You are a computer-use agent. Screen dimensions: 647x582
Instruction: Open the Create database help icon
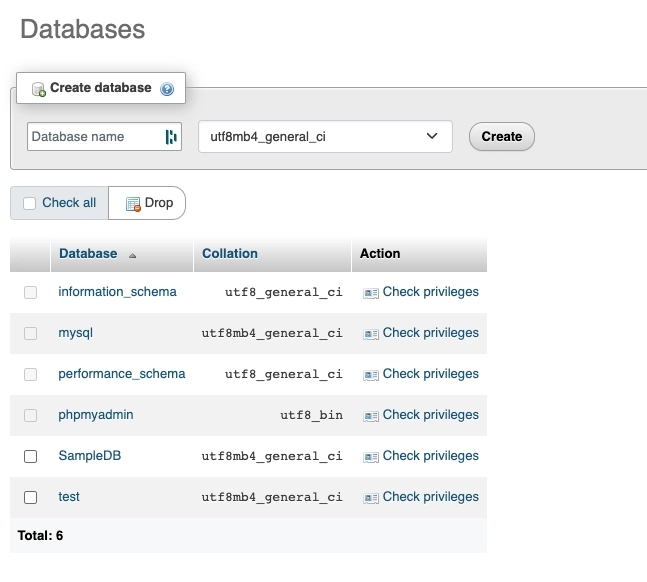167,89
